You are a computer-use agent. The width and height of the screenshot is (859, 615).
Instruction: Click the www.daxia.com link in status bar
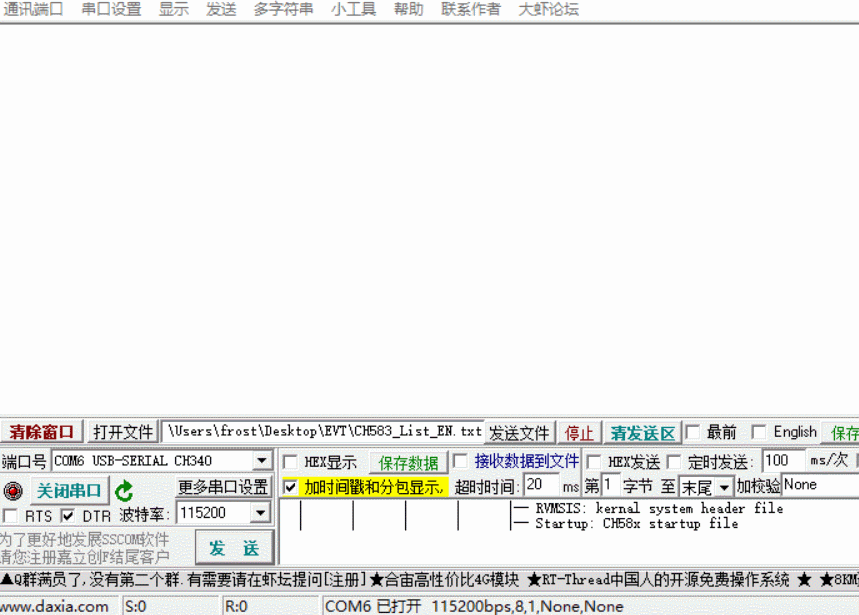click(x=55, y=606)
